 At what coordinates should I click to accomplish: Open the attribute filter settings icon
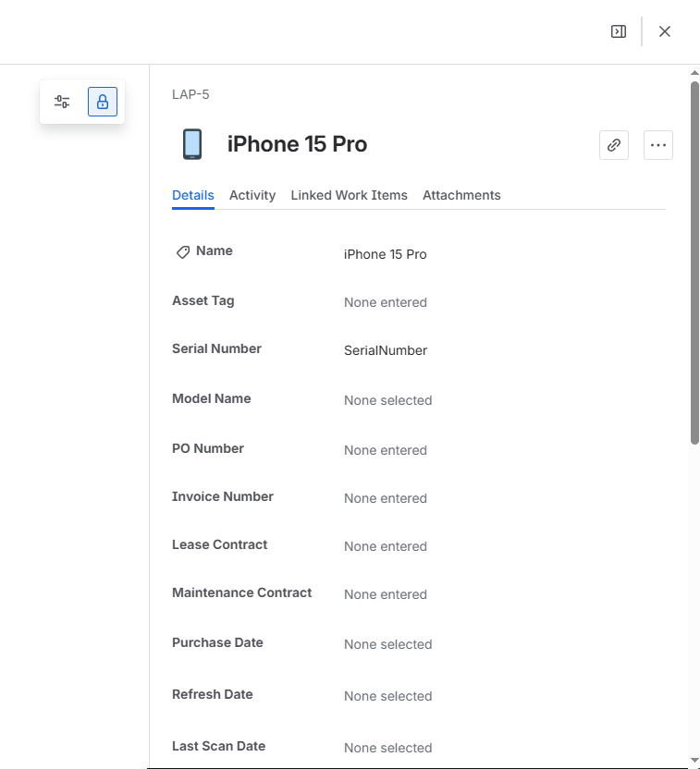pos(62,102)
